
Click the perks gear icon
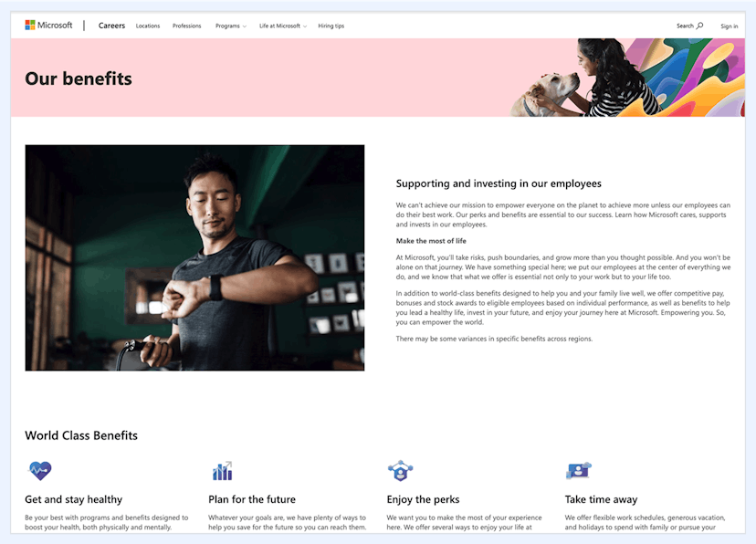coord(400,469)
